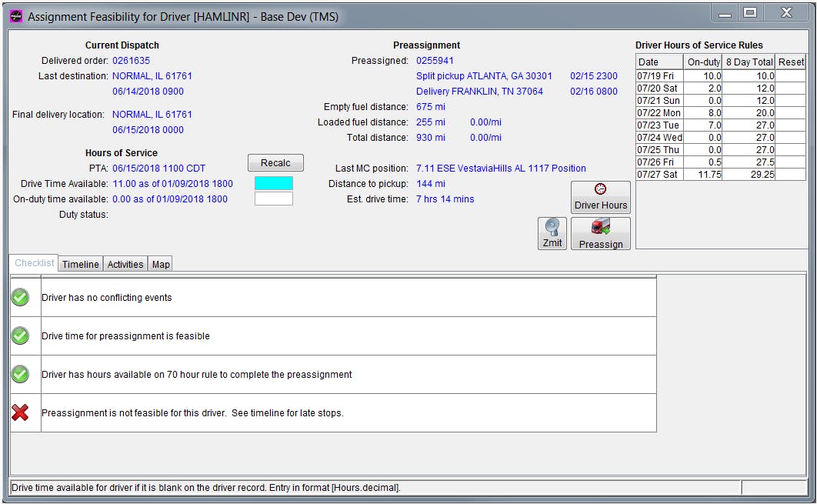The height and width of the screenshot is (504, 817).
Task: Open preassigned order 0255941 link
Action: pos(435,60)
